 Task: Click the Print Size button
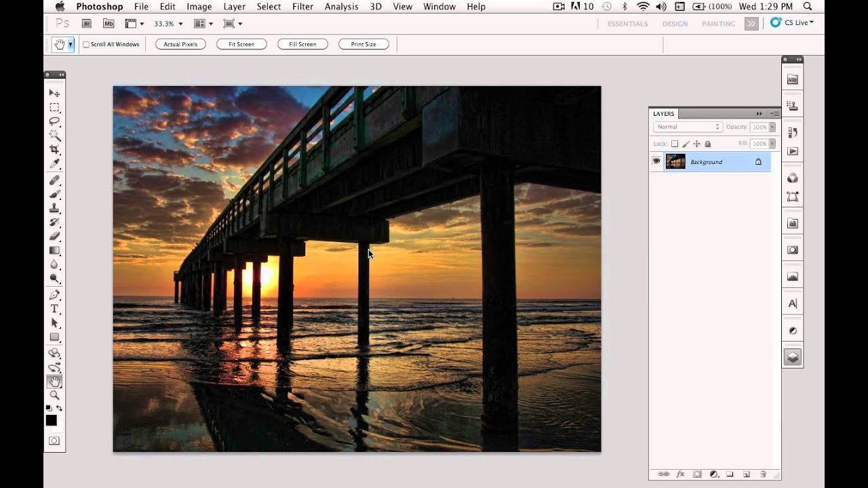click(363, 44)
